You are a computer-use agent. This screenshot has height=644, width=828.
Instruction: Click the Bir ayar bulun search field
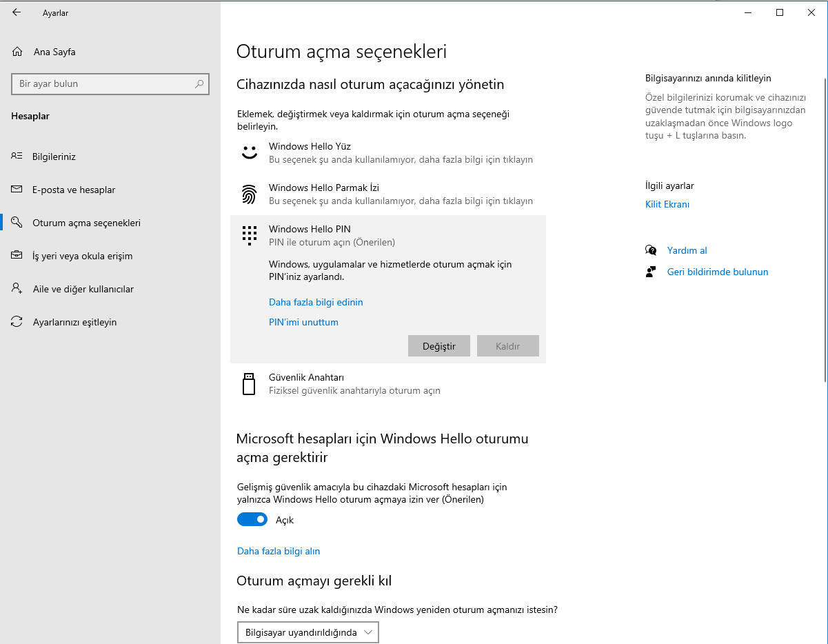[110, 83]
